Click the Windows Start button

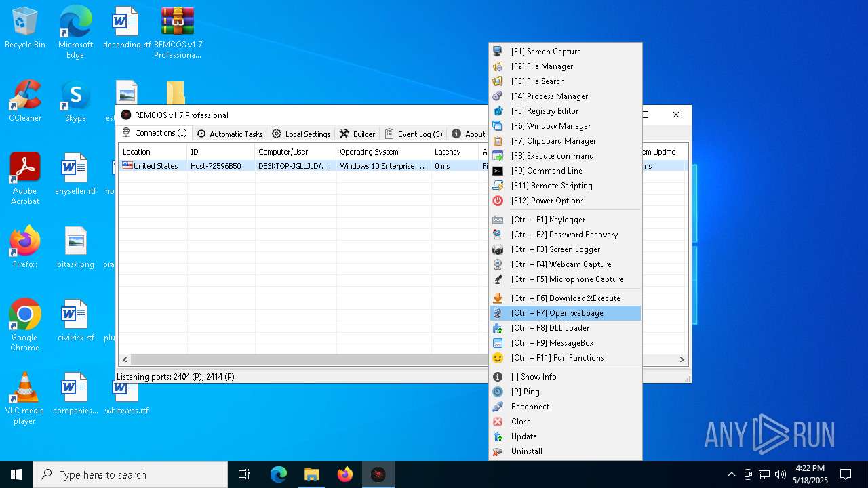[x=16, y=474]
